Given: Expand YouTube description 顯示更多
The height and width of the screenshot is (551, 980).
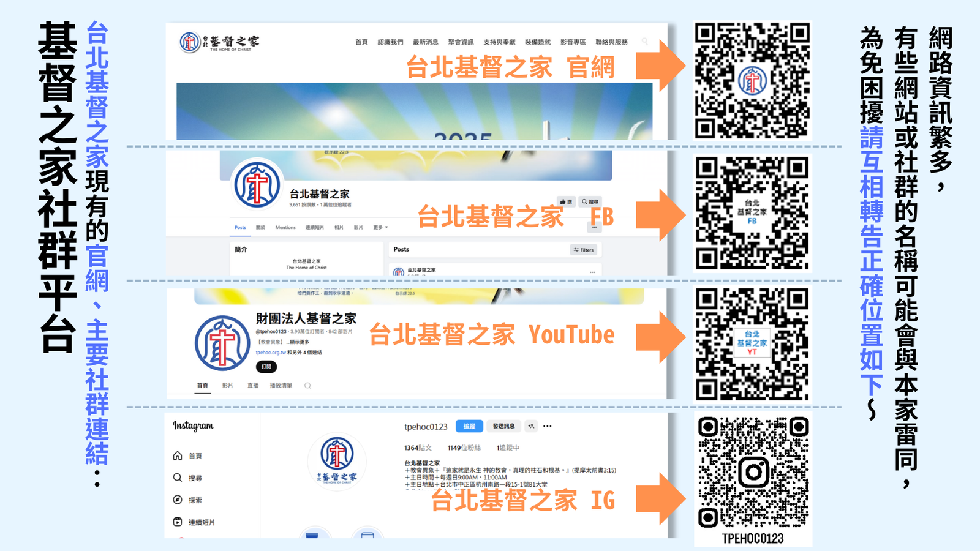Looking at the screenshot, I should tap(298, 342).
